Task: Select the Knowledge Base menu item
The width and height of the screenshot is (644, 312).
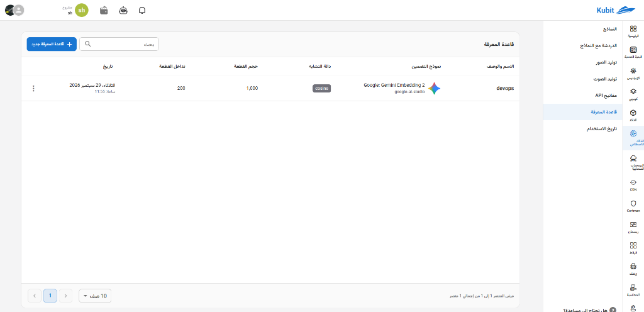Action: tap(584, 112)
